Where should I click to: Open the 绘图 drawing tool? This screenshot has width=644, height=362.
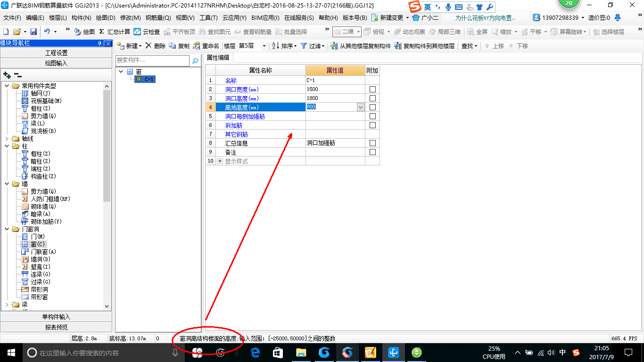coord(84,32)
